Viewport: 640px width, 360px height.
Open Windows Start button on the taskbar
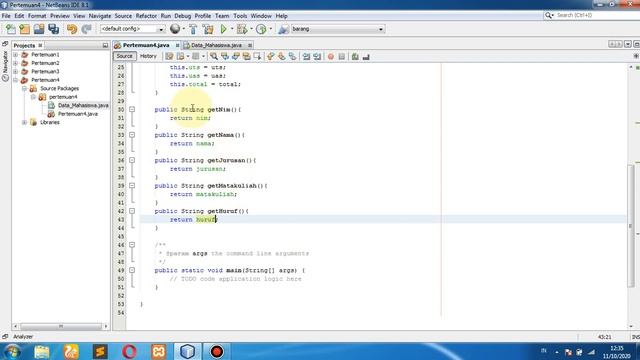pos(13,351)
